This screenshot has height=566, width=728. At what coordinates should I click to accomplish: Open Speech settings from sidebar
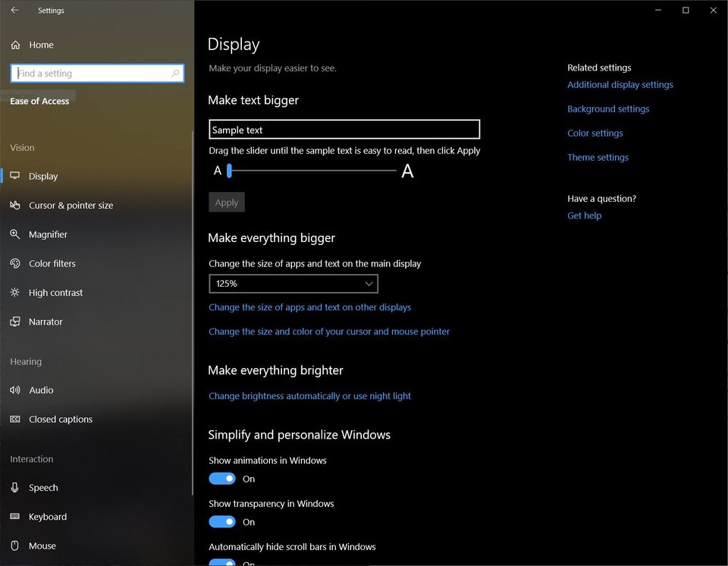point(43,488)
